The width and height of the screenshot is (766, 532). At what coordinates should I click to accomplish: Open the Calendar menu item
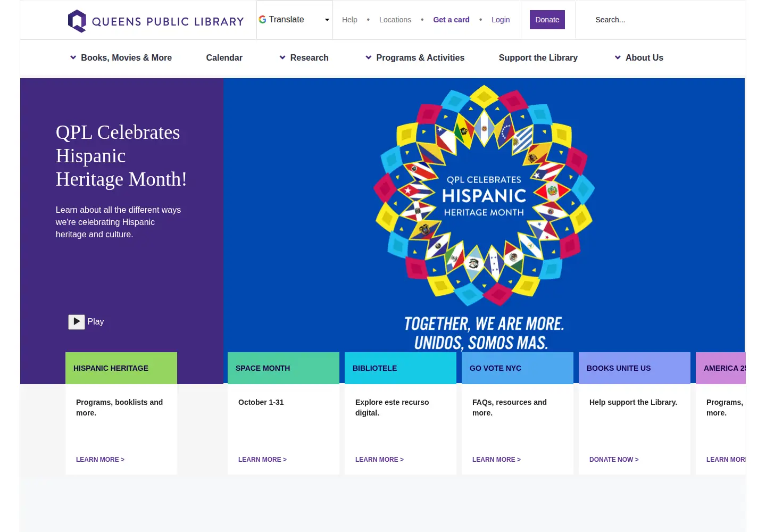pyautogui.click(x=224, y=57)
